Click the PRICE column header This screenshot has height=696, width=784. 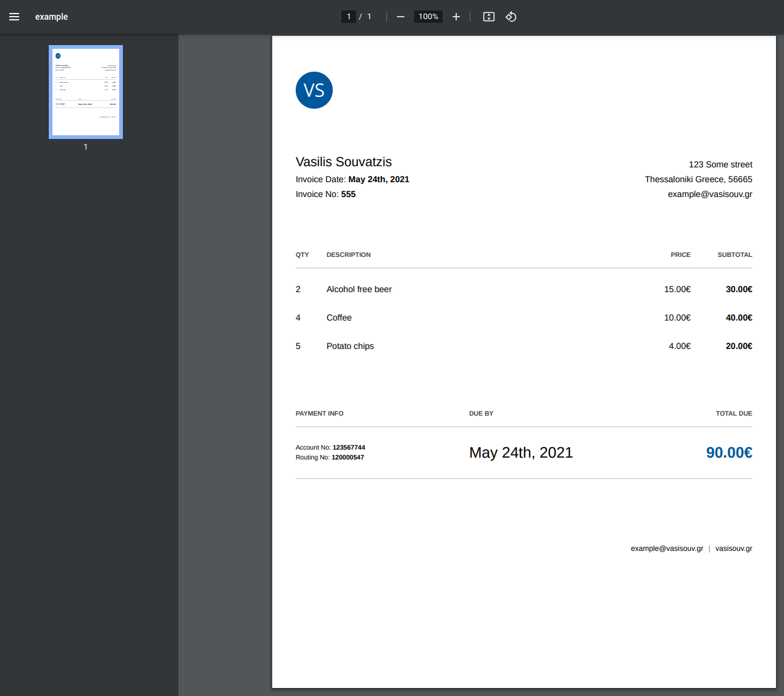pyautogui.click(x=681, y=254)
